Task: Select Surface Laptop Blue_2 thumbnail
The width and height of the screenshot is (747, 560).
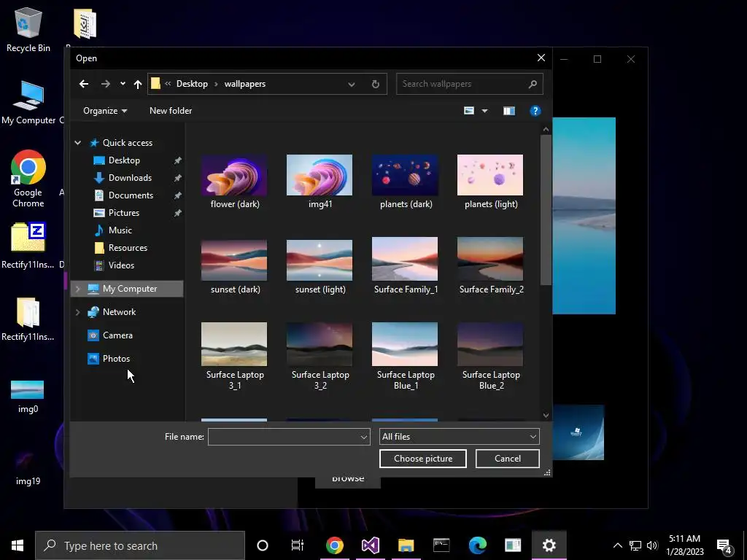Action: tap(490, 344)
